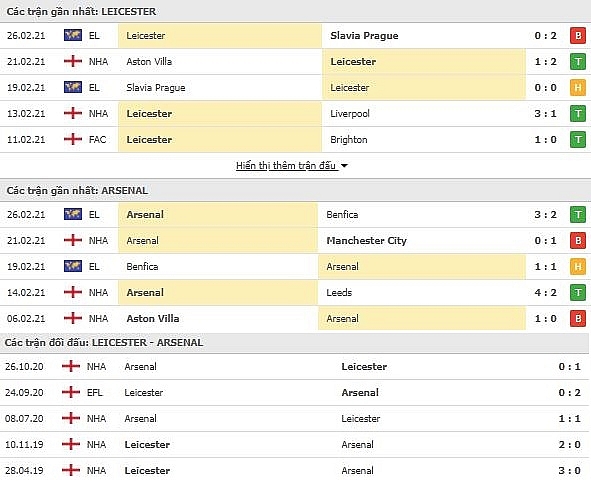This screenshot has height=487, width=591.
Task: Click the red B badge for Arsenal vs Manchester City
Action: point(578,240)
